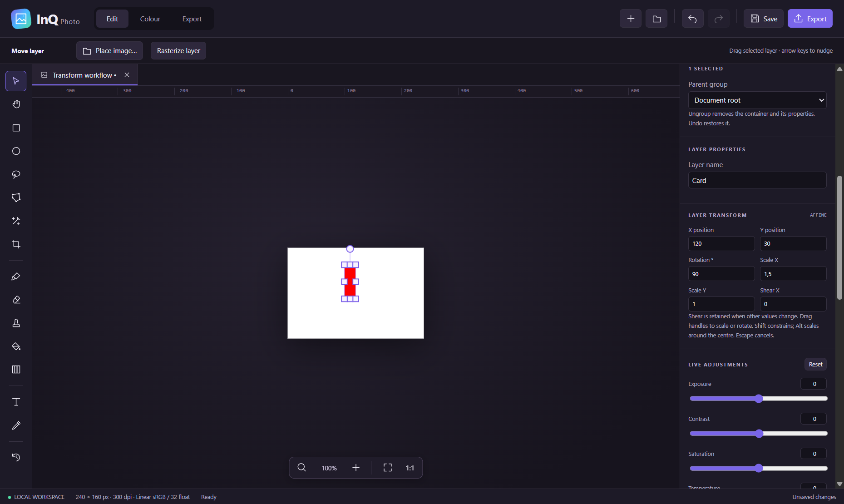Screen dimensions: 844x504
Task: Undo the last action
Action: (692, 19)
